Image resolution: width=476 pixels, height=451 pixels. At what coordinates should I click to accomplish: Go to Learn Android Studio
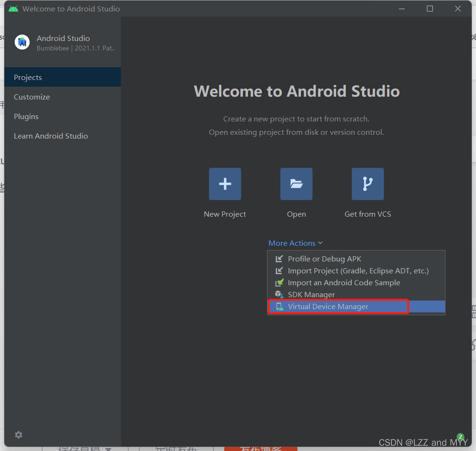[x=62, y=136]
